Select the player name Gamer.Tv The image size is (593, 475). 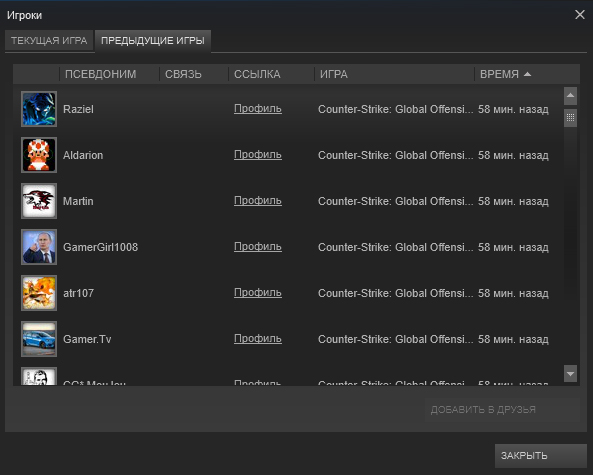(87, 339)
